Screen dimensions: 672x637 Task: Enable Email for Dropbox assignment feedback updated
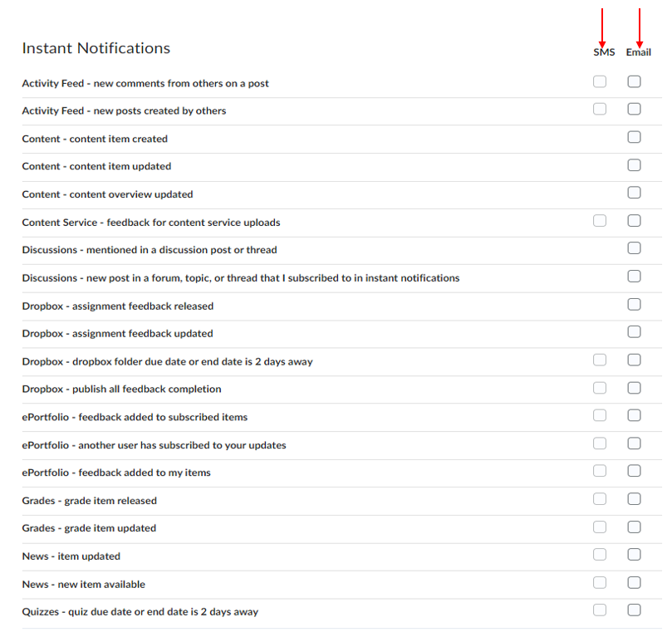tap(635, 331)
